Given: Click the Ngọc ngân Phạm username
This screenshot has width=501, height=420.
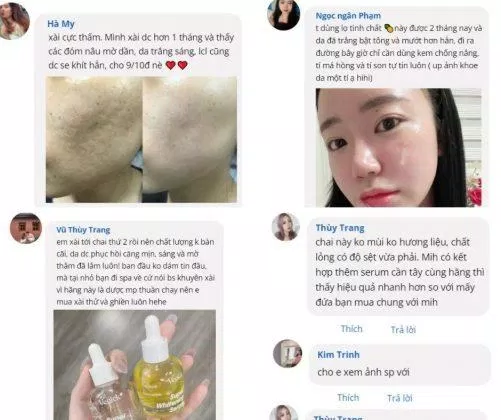Looking at the screenshot, I should (348, 16).
